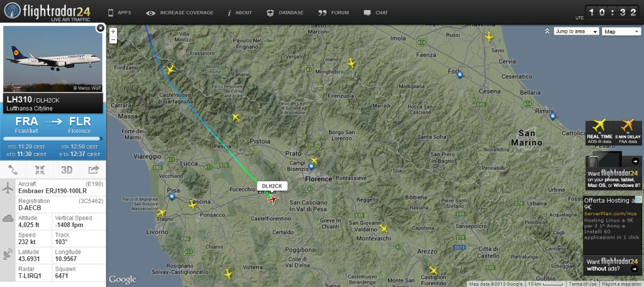The width and height of the screenshot is (644, 287).
Task: Switch to Real Time ADS-B data
Action: pos(599,132)
